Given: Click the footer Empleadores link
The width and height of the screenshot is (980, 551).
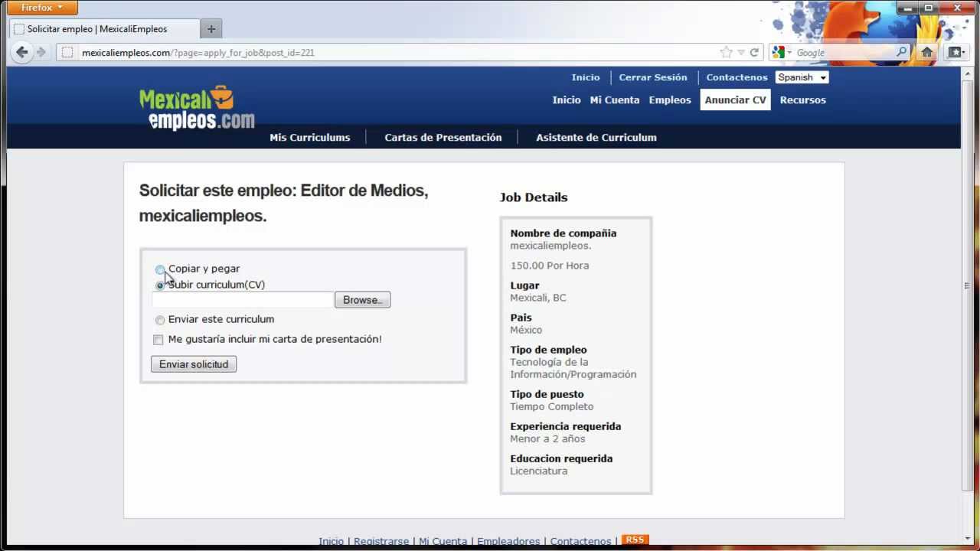Looking at the screenshot, I should coord(508,541).
